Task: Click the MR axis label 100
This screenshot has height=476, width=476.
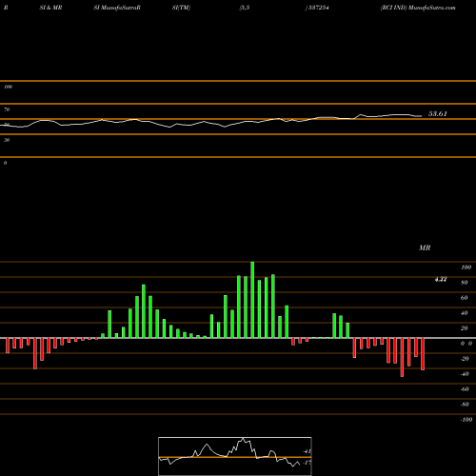Action: [x=466, y=268]
